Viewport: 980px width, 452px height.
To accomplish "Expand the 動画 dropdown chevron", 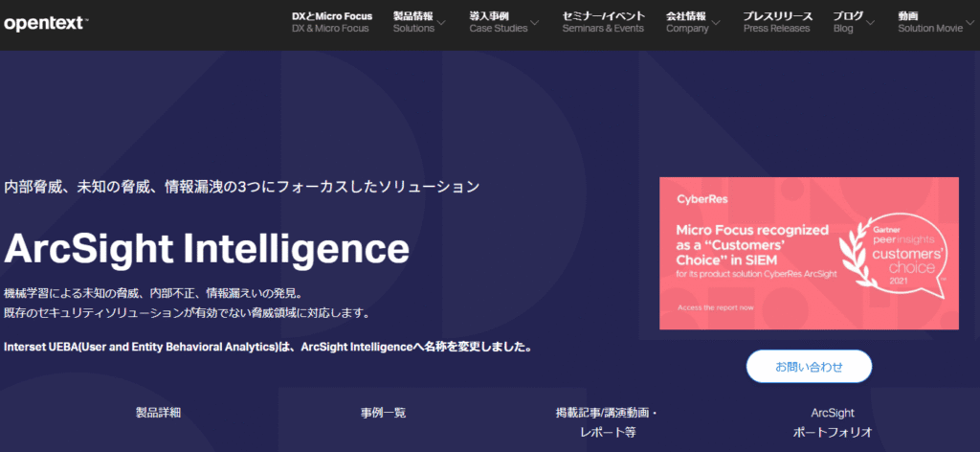I will 970,24.
